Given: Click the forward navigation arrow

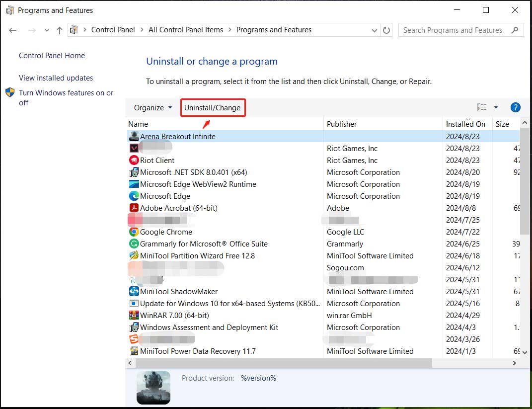Looking at the screenshot, I should 32,30.
